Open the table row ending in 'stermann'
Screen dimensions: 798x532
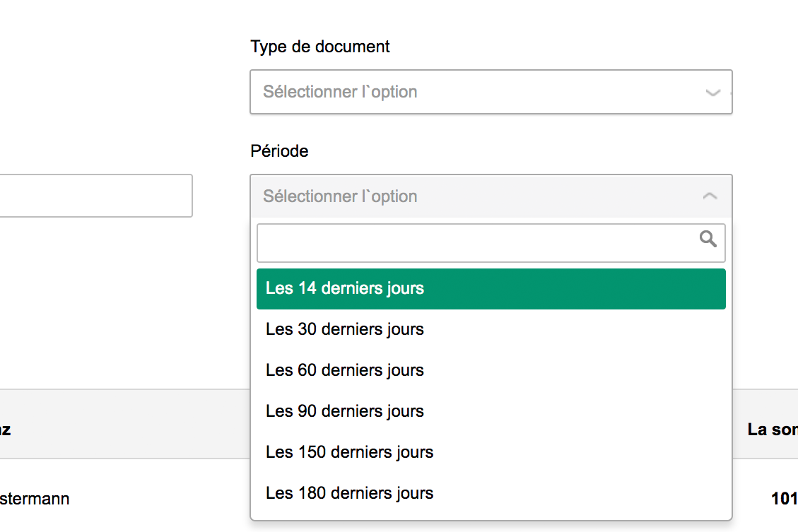click(35, 499)
